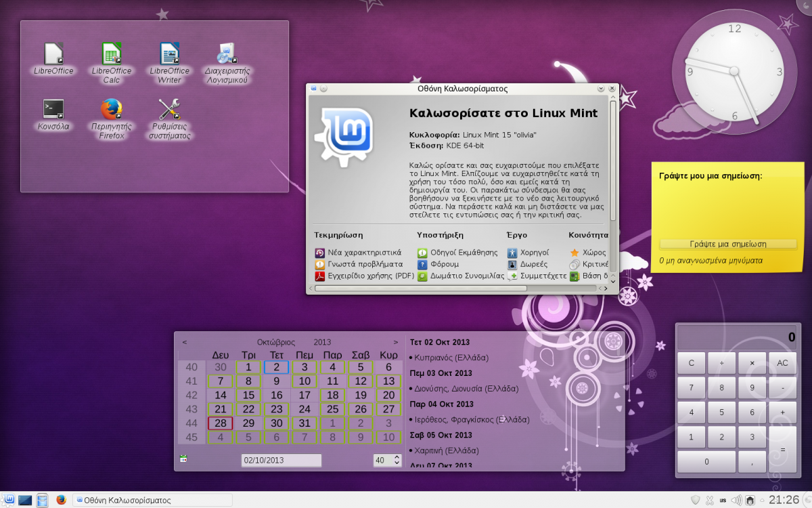Select day 28 in the calendar

tap(221, 423)
